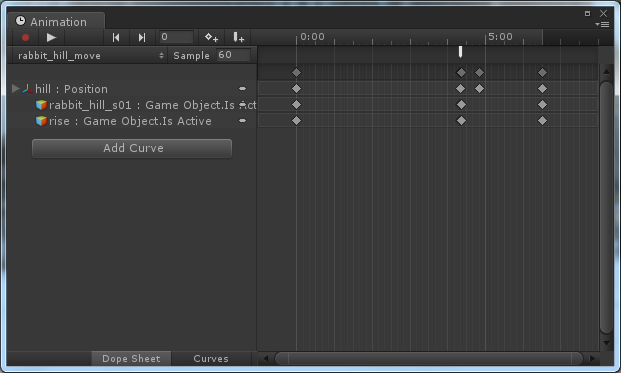Screen dimensions: 621x373
Task: Close the Animation window
Action: [x=603, y=13]
